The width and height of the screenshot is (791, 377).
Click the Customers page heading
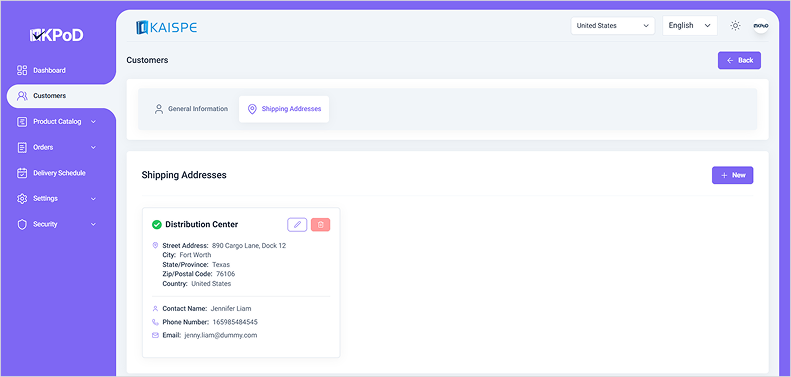coord(147,60)
